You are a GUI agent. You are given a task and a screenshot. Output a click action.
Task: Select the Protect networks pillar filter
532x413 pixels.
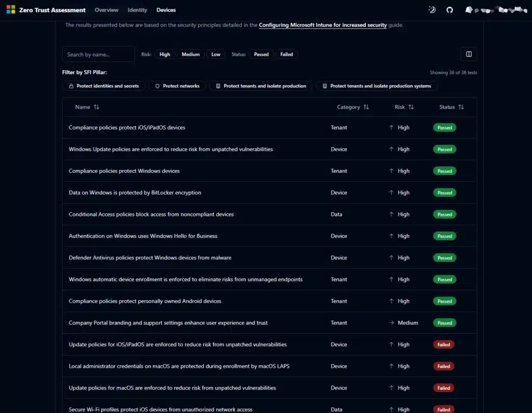click(177, 86)
